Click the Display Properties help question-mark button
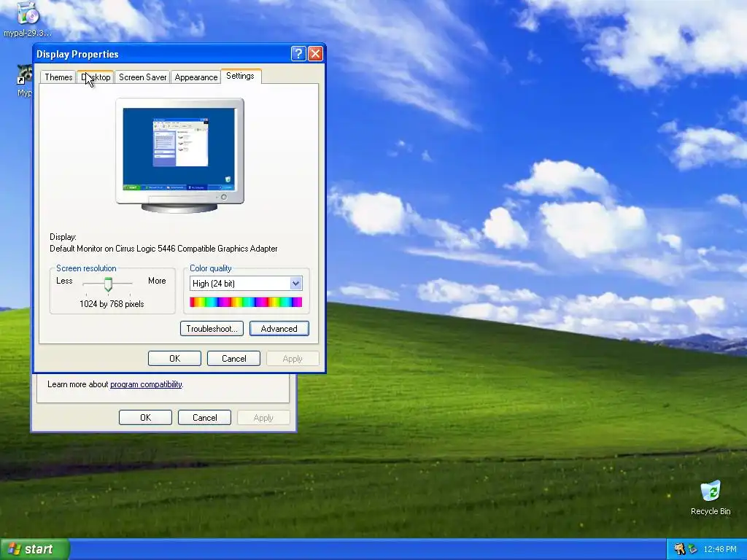This screenshot has height=560, width=747. [x=298, y=53]
